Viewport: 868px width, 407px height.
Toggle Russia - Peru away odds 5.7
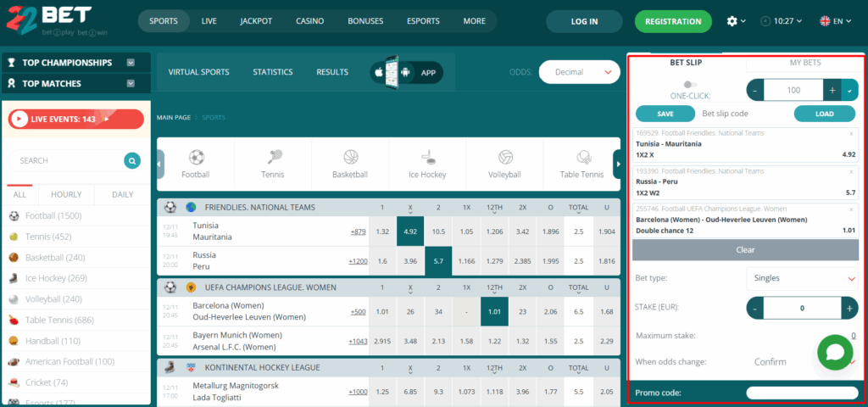pos(438,261)
